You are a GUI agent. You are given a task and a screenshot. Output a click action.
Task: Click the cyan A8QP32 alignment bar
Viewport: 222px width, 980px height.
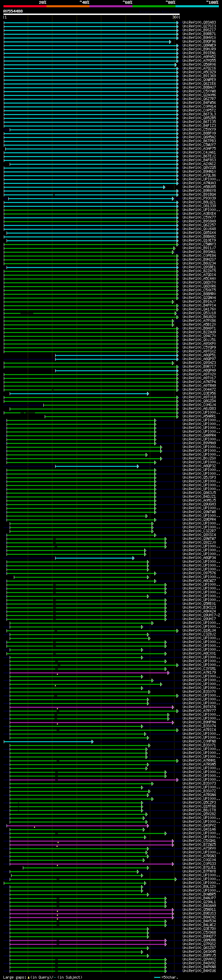[x=97, y=466]
